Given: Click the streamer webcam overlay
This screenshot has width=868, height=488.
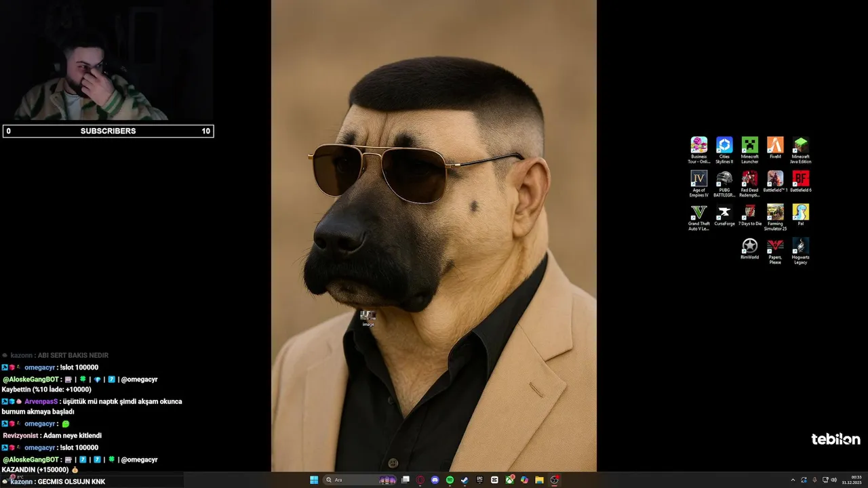Looking at the screenshot, I should [106, 61].
